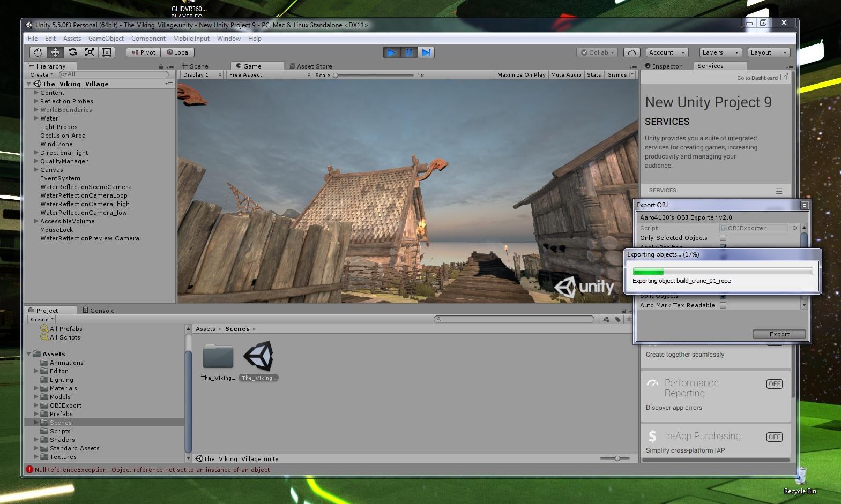Toggle Pivot handle position
Screen dimensions: 841x504
tap(144, 52)
